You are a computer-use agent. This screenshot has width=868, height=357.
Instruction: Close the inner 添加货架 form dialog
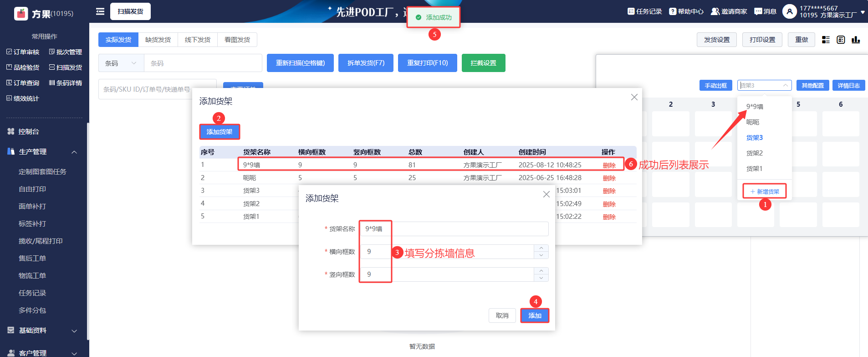click(546, 194)
